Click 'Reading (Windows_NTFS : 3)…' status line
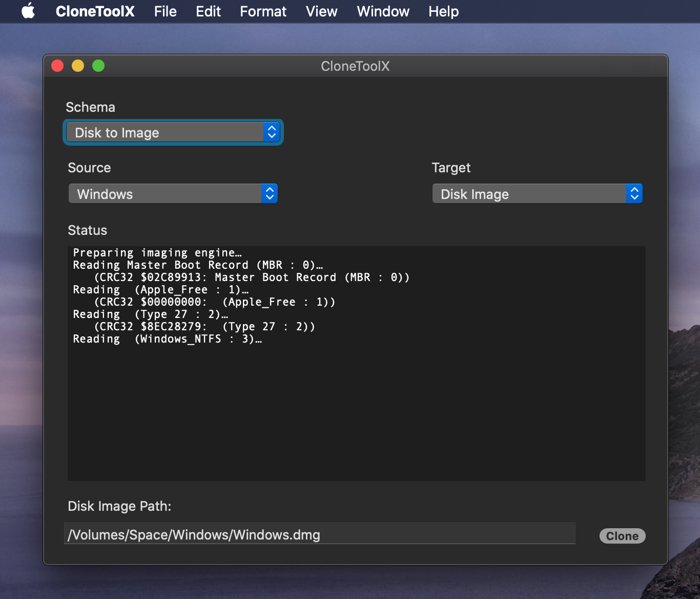Image resolution: width=700 pixels, height=599 pixels. tap(168, 339)
